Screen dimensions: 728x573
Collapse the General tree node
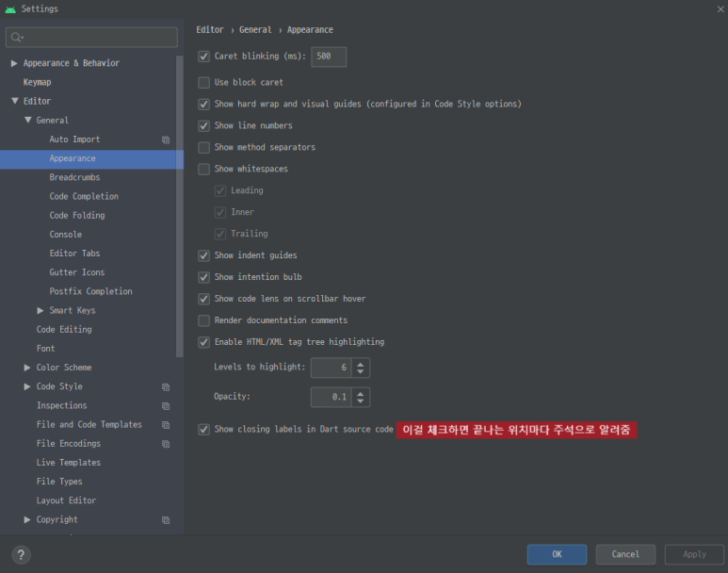click(28, 120)
